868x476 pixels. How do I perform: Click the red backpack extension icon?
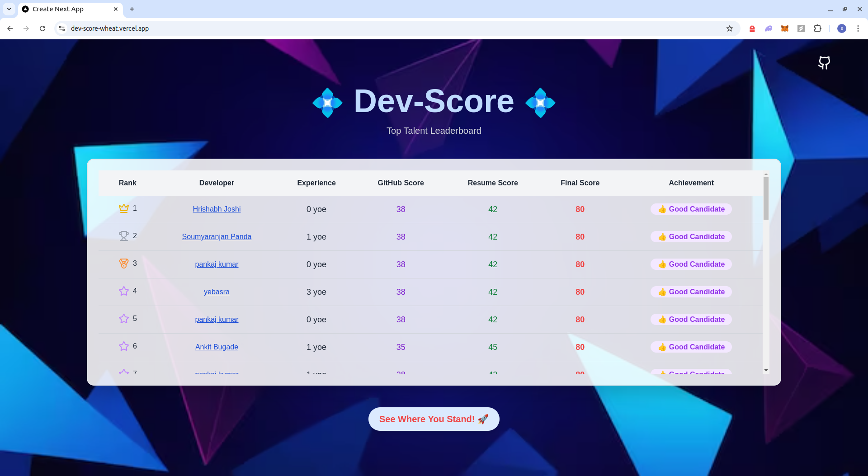752,28
